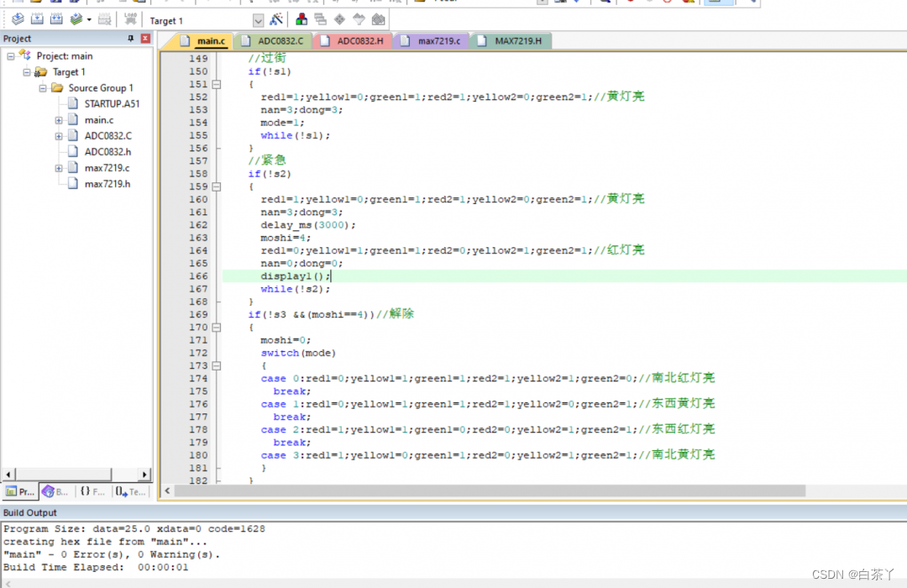Open the Target 1 selection combo box
Viewport: 907px width, 588px height.
pos(206,21)
